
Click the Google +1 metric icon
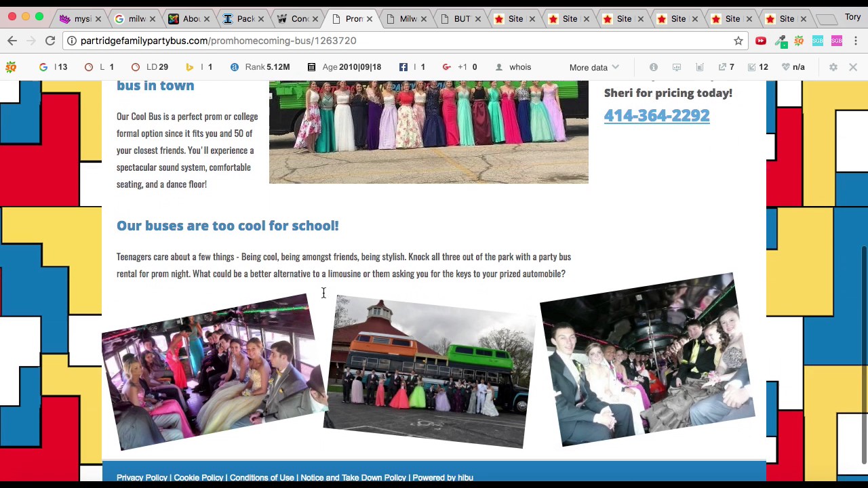(x=447, y=67)
